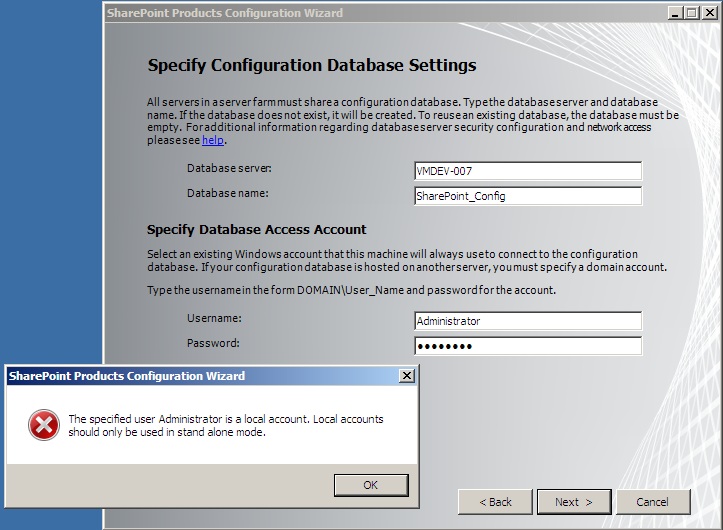Viewport: 723px width, 530px height.
Task: Click the main wizard title bar
Action: click(385, 13)
